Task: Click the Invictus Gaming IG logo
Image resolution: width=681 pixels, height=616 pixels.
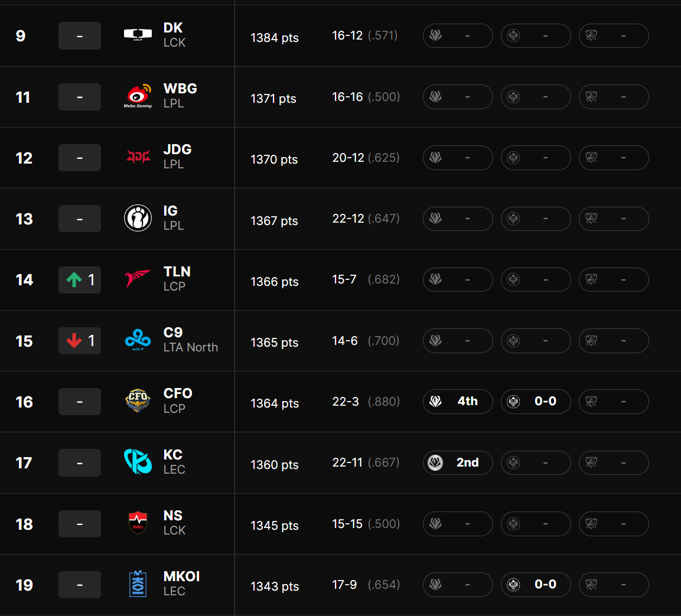Action: pyautogui.click(x=138, y=218)
